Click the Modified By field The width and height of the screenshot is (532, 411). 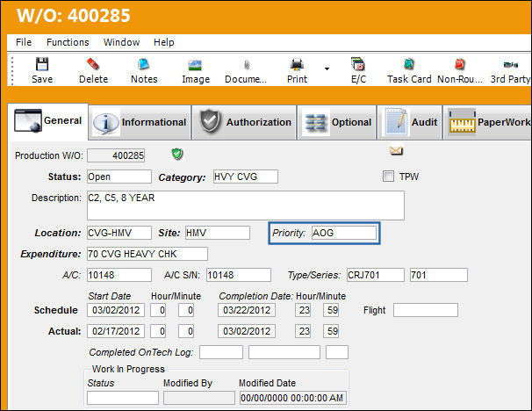coord(199,398)
